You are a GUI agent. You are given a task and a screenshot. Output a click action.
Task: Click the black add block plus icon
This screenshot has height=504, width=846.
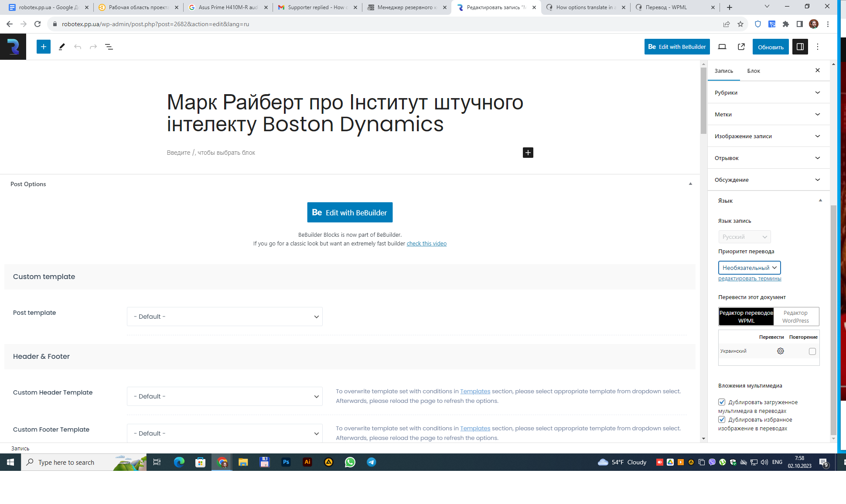(x=528, y=153)
